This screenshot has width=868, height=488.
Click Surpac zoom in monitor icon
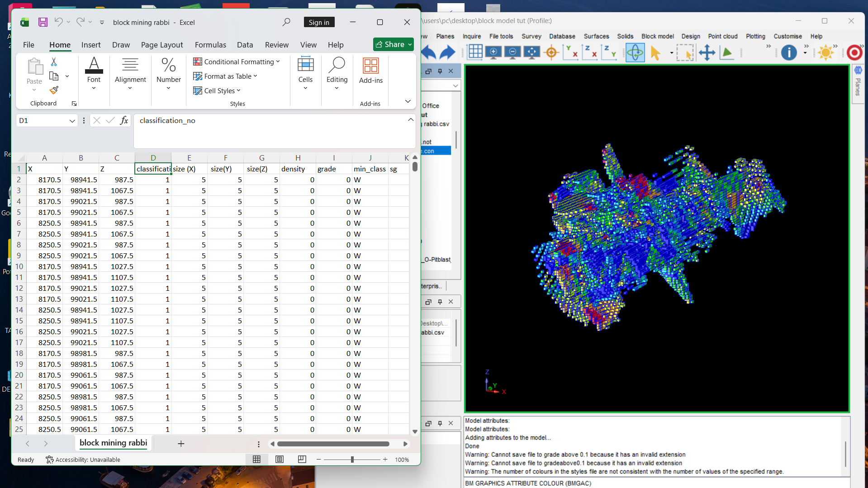coord(493,52)
